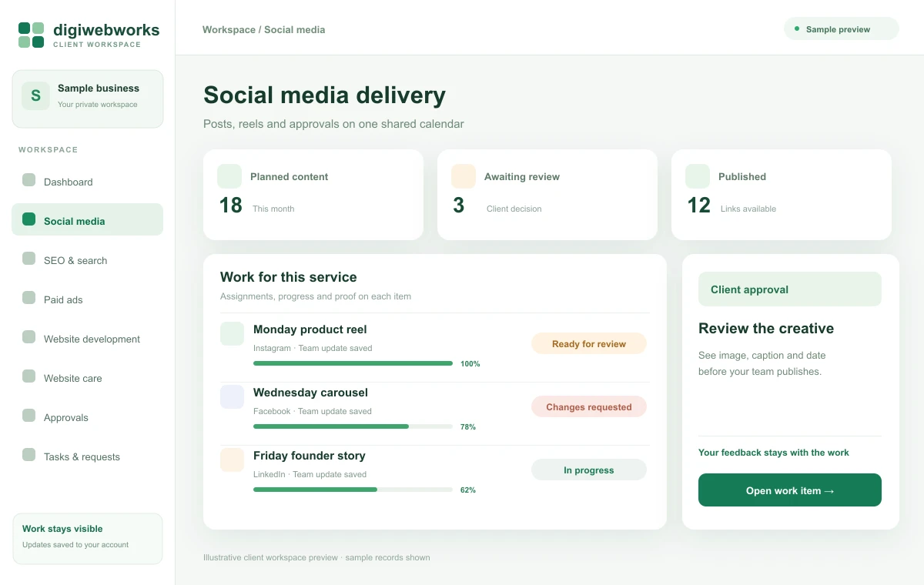Click Facebook · Team update saved text
Image resolution: width=924 pixels, height=585 pixels.
(x=313, y=411)
